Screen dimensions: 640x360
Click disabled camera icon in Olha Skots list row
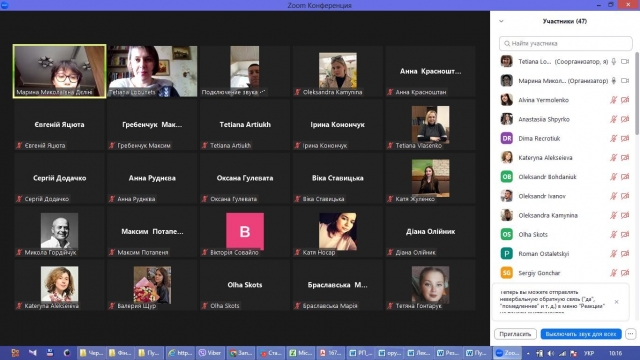(625, 234)
